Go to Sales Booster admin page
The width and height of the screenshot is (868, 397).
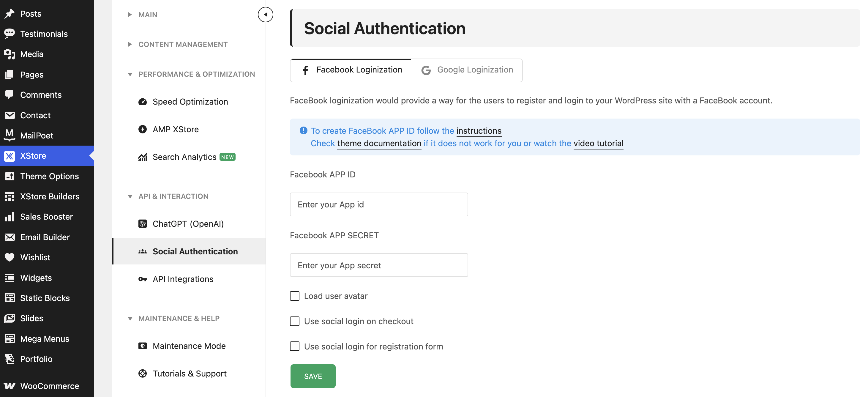(x=47, y=217)
